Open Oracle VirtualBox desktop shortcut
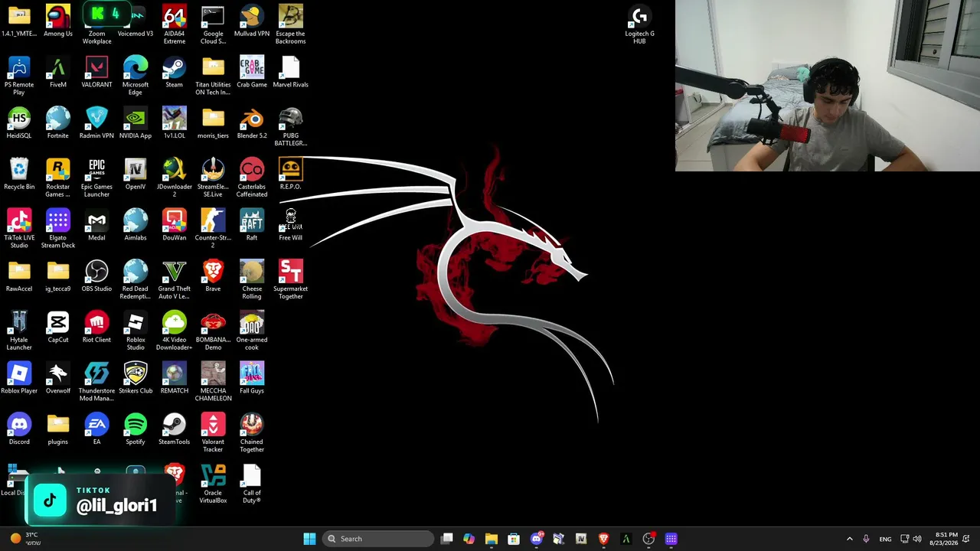The height and width of the screenshot is (551, 980). (213, 484)
